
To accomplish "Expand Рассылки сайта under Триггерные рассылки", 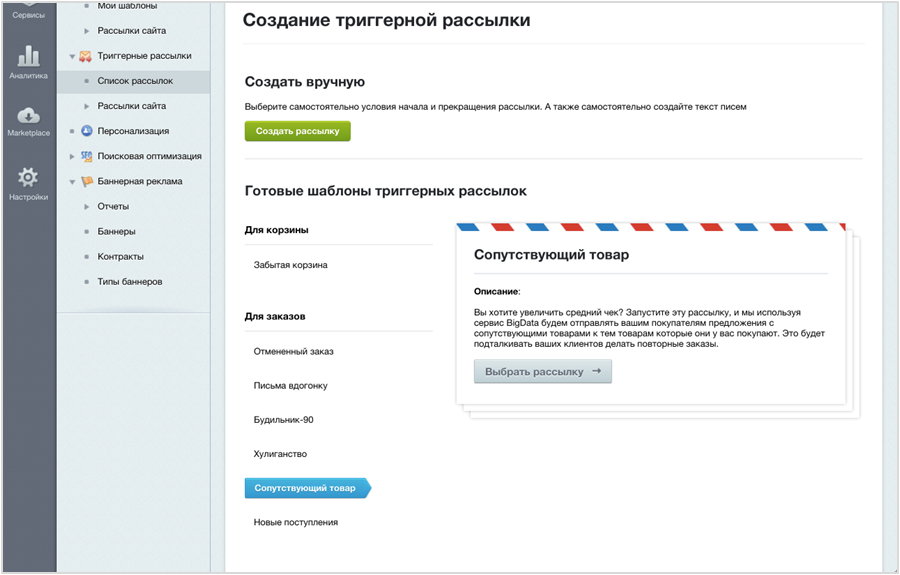I will 87,106.
